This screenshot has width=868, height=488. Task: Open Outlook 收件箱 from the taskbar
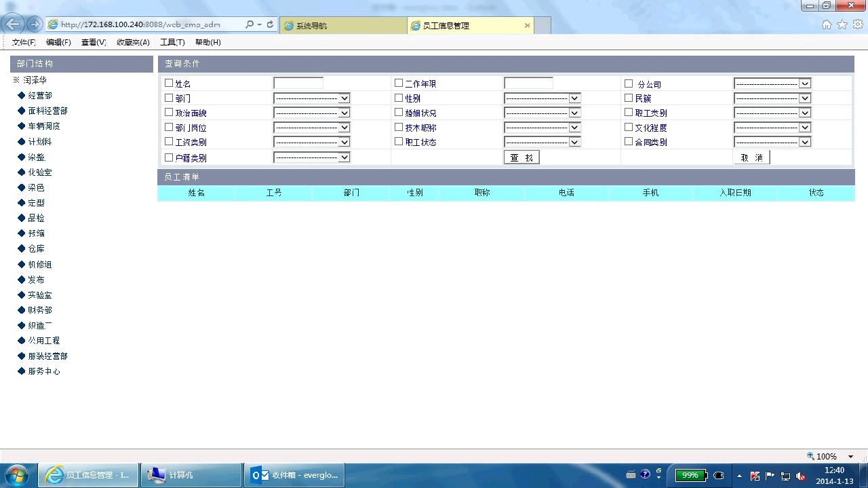coord(295,475)
